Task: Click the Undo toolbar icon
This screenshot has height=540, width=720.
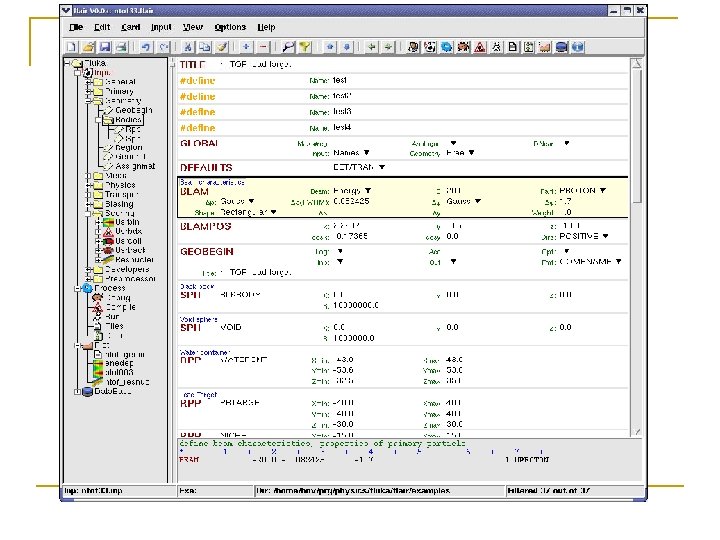Action: [x=145, y=46]
